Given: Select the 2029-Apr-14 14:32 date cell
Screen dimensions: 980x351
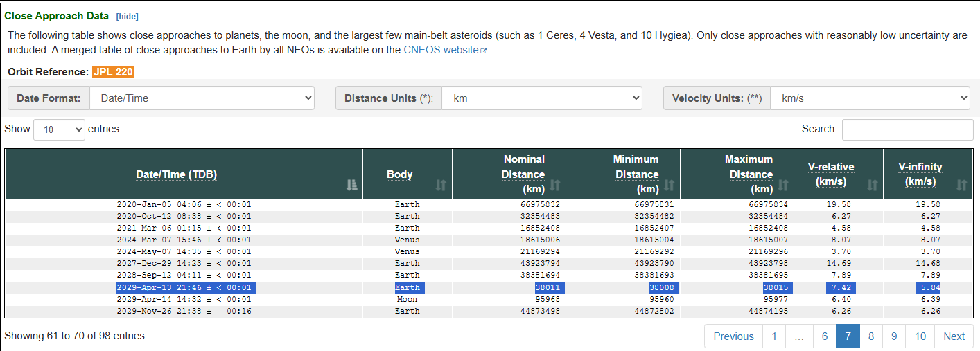Looking at the screenshot, I should coord(184,299).
